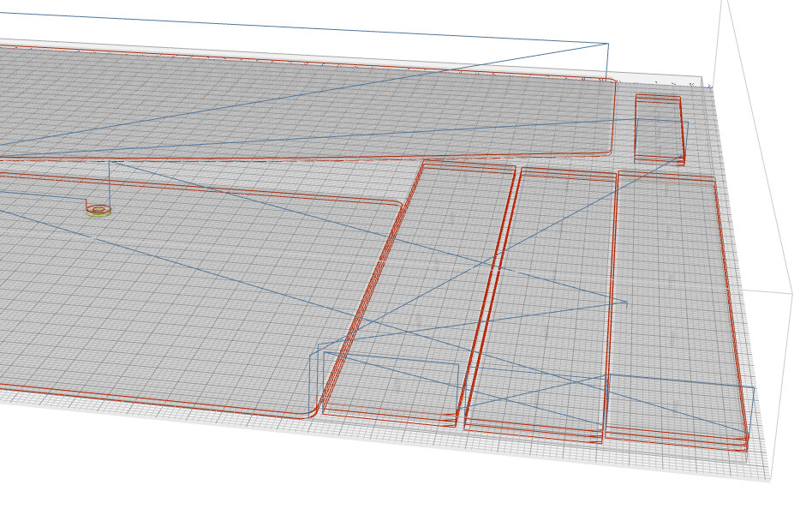Click the blue axis marker at grid's far corner
The width and height of the screenshot is (812, 515).
pyautogui.click(x=709, y=86)
